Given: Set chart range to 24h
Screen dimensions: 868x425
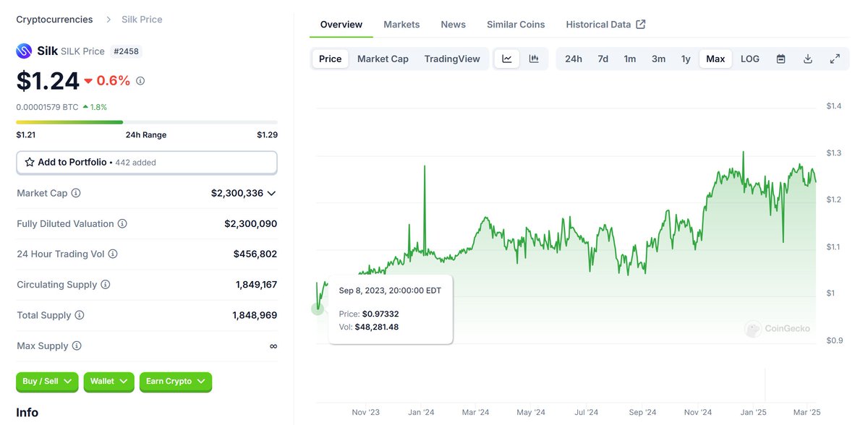Looking at the screenshot, I should (574, 59).
